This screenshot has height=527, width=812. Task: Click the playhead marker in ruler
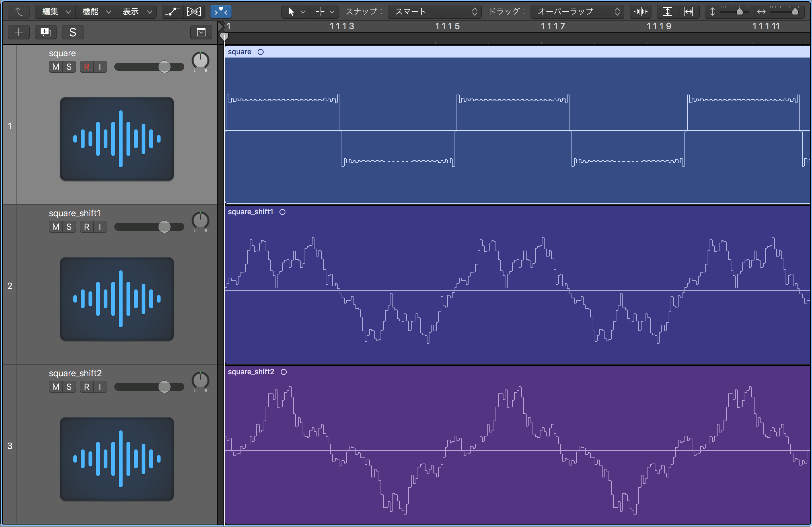(x=224, y=37)
